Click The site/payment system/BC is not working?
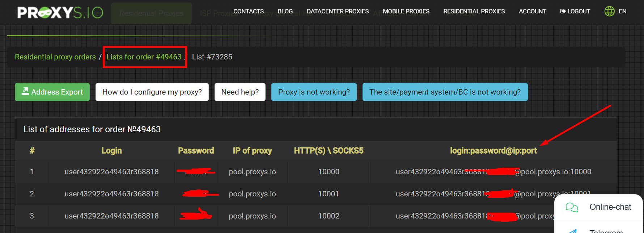 point(445,92)
